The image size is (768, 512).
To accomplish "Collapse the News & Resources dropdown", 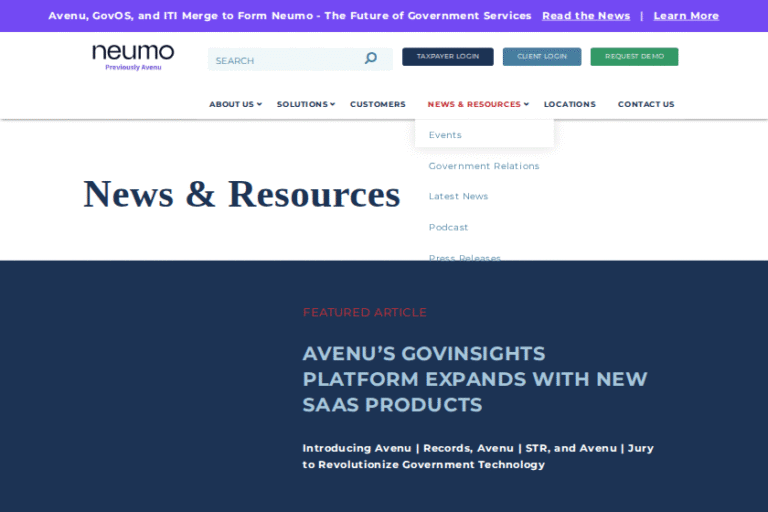I will point(478,104).
